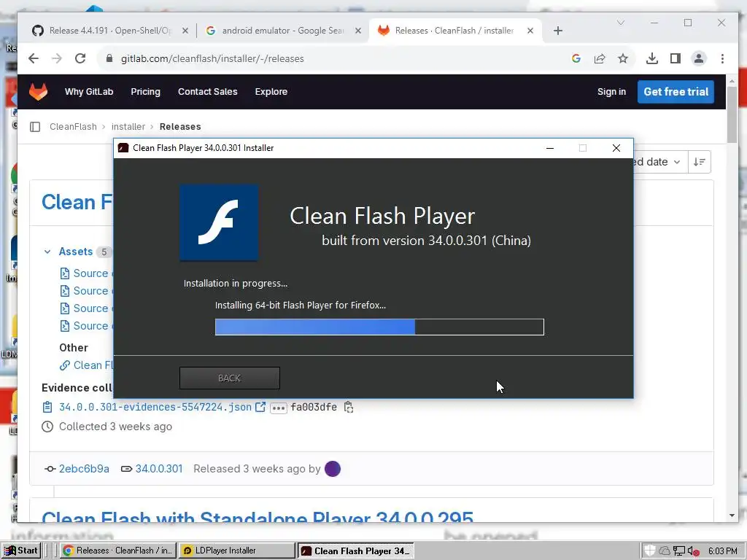This screenshot has height=560, width=747.
Task: Share this page via the share icon
Action: coord(600,58)
